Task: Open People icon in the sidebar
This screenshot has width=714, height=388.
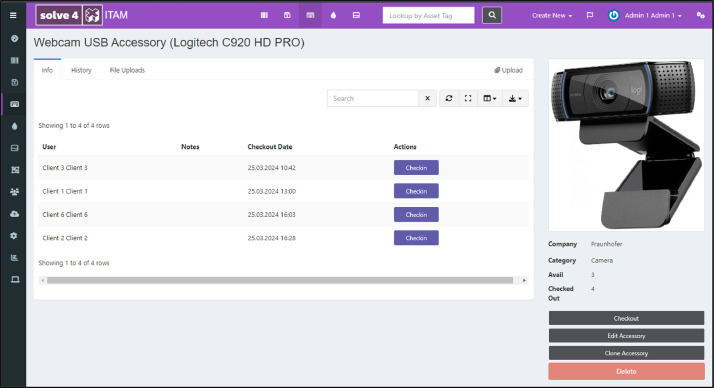Action: click(x=15, y=192)
